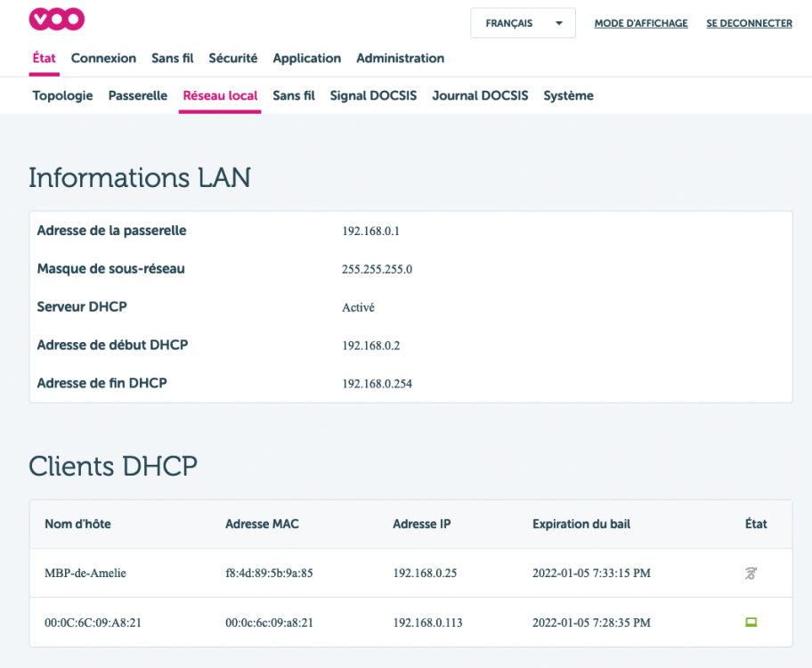Open the Connexion main menu
Screen dimensions: 812x668
(x=103, y=59)
